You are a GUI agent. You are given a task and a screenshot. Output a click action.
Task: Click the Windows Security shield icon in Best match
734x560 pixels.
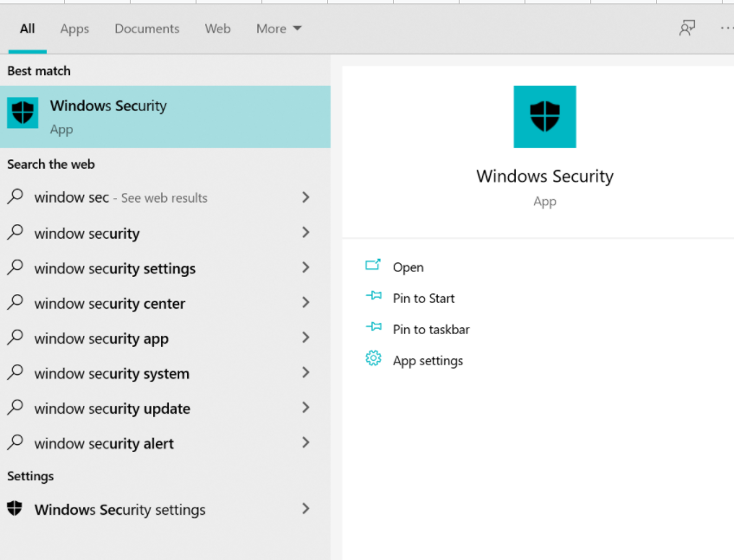[x=23, y=113]
